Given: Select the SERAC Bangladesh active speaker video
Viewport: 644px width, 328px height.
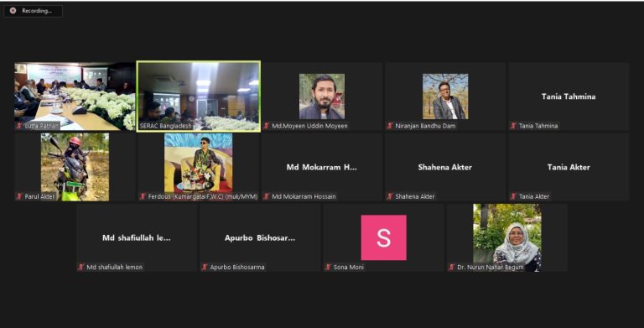Looking at the screenshot, I should [199, 96].
